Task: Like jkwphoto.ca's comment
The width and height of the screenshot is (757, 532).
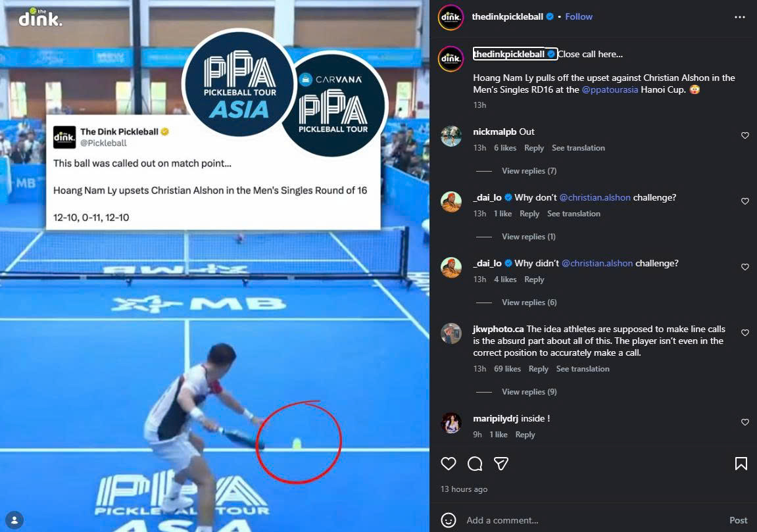Action: 745,333
